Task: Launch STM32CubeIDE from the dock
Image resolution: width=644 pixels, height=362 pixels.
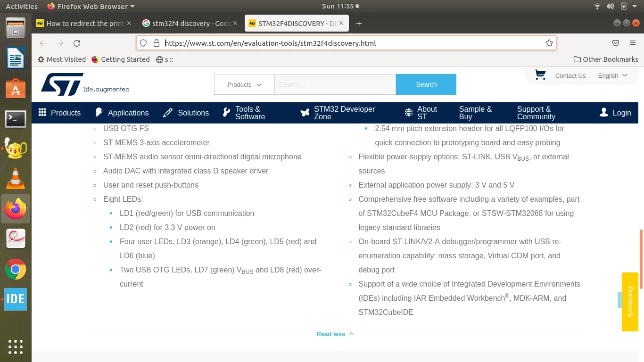Action: coord(16,299)
